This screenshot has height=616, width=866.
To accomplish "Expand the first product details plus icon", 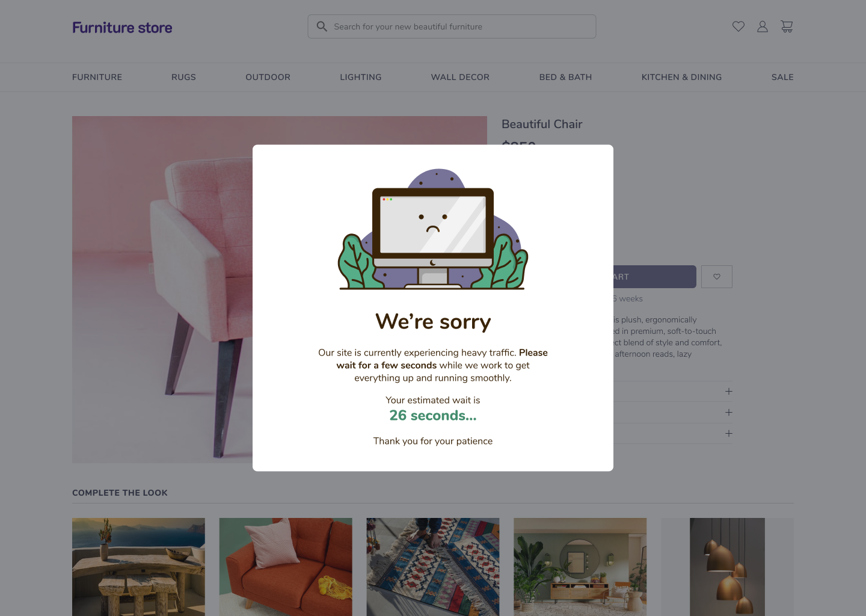I will click(729, 392).
